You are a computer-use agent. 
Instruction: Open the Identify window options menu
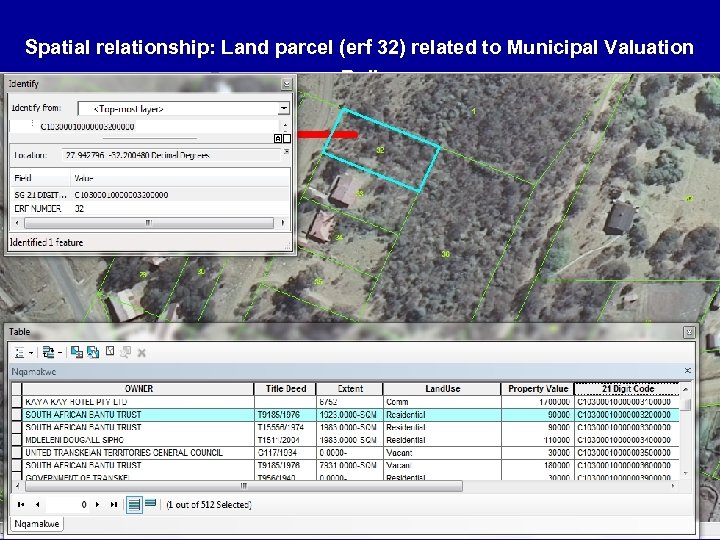point(287,84)
